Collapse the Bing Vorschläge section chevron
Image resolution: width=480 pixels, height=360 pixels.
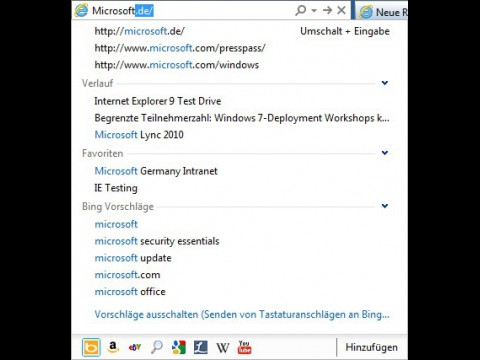click(385, 206)
